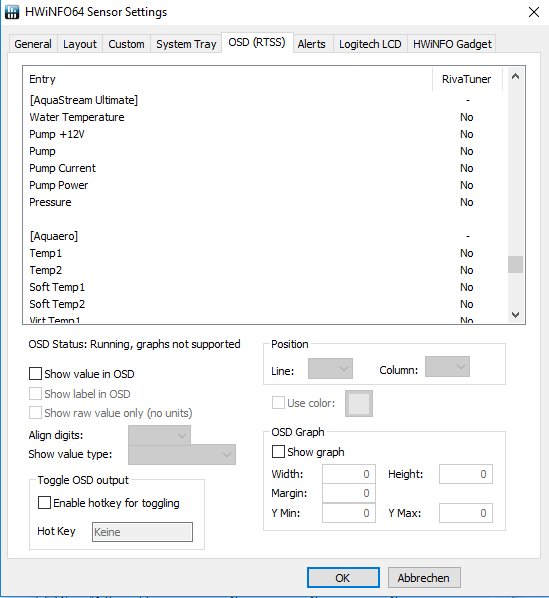This screenshot has height=598, width=549.
Task: Open the Layout tab
Action: pyautogui.click(x=80, y=44)
